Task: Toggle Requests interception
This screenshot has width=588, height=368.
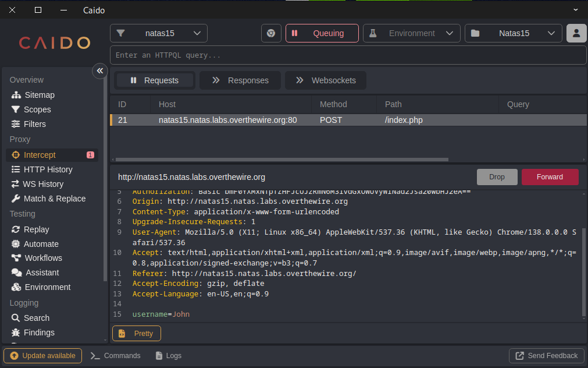Action: [155, 80]
